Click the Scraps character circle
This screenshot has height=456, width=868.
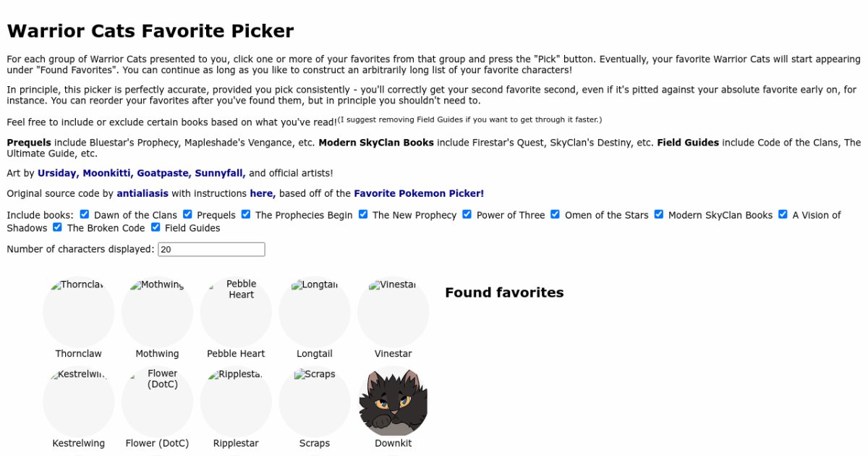(315, 402)
